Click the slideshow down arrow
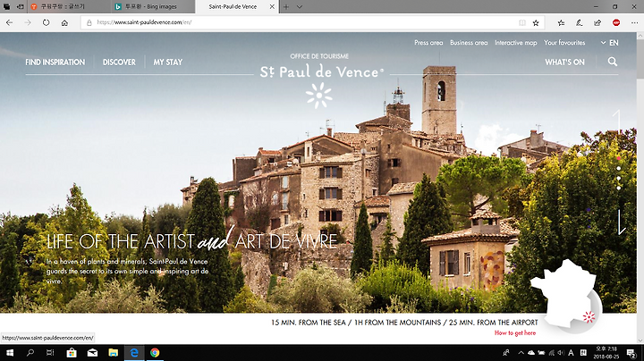The height and width of the screenshot is (361, 644). [x=621, y=222]
